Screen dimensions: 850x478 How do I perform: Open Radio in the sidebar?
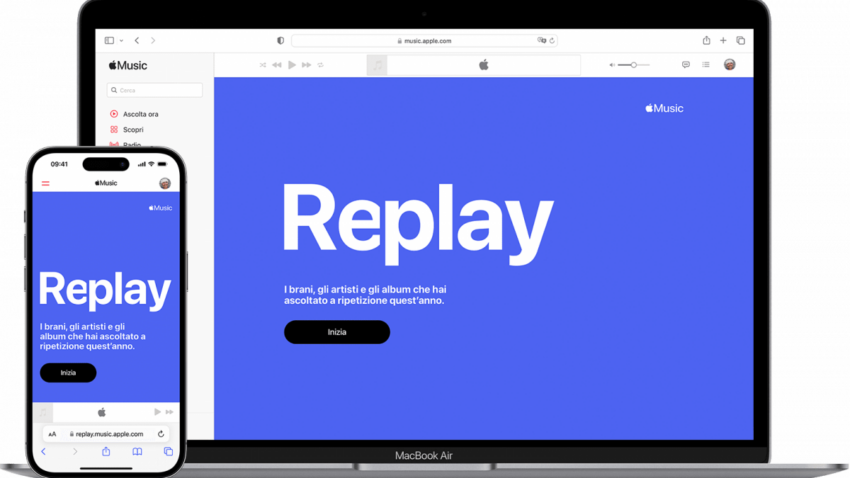pyautogui.click(x=126, y=144)
